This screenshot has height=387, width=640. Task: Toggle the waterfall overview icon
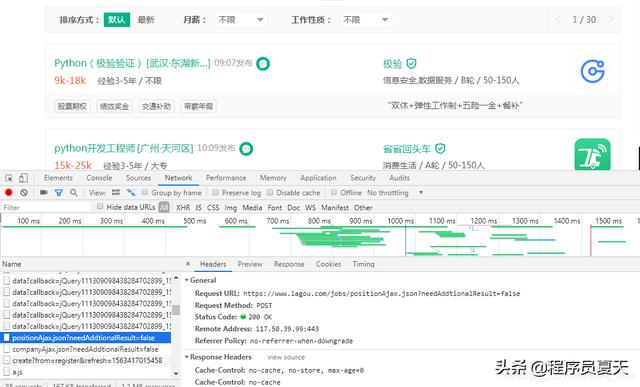[131, 192]
